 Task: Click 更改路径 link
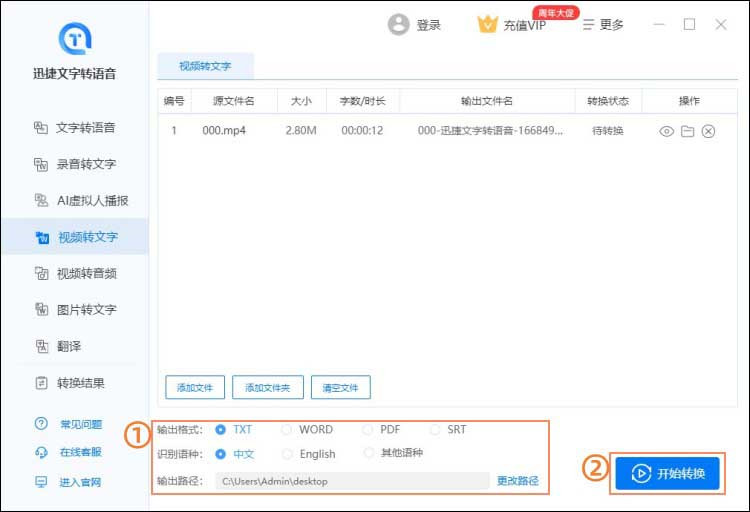click(x=518, y=481)
